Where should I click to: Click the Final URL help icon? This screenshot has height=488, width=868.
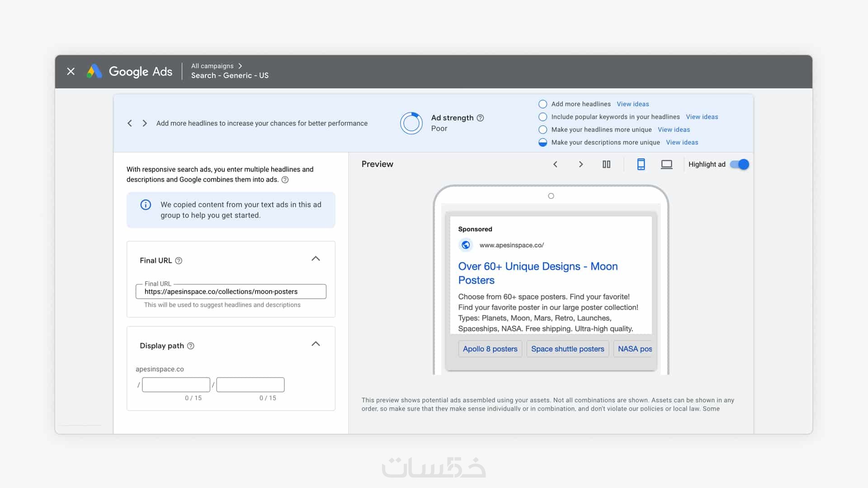(179, 261)
